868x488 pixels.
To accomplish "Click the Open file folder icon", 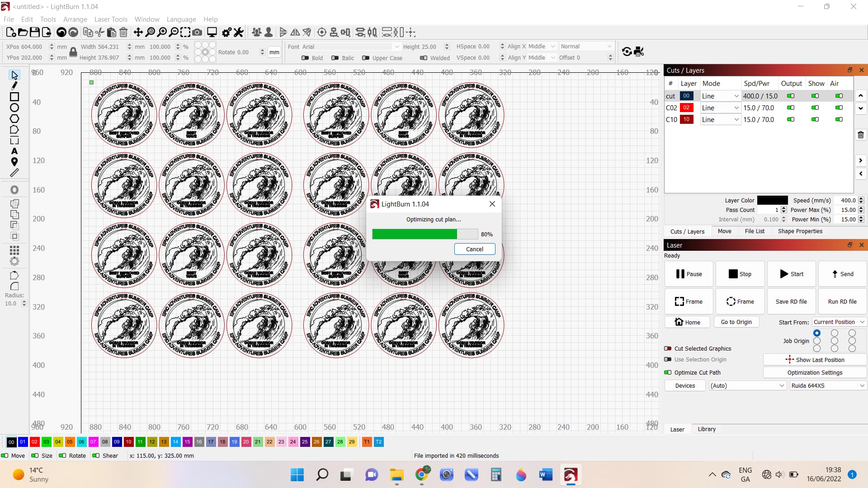I will click(x=23, y=32).
